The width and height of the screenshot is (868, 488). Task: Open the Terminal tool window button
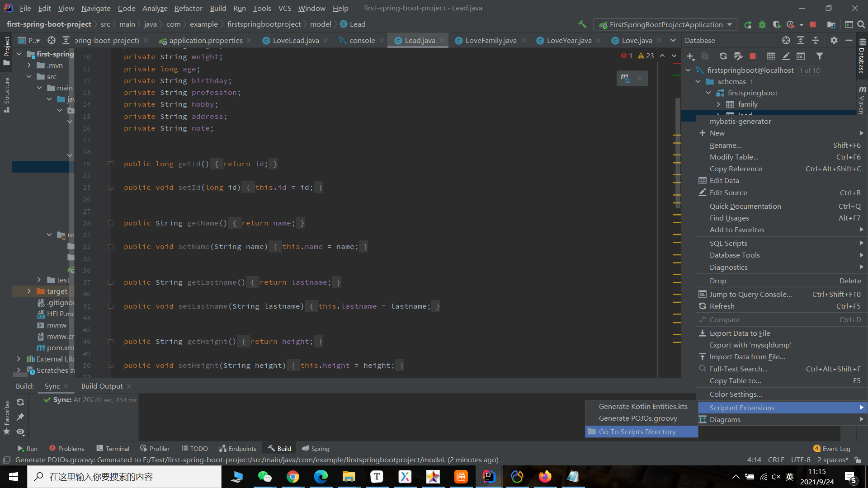point(113,449)
